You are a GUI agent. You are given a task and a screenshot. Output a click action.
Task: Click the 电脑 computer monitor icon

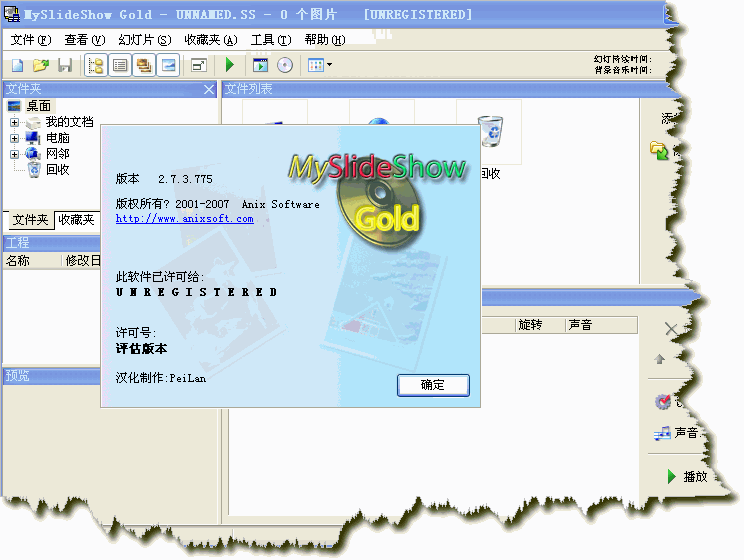[x=33, y=138]
